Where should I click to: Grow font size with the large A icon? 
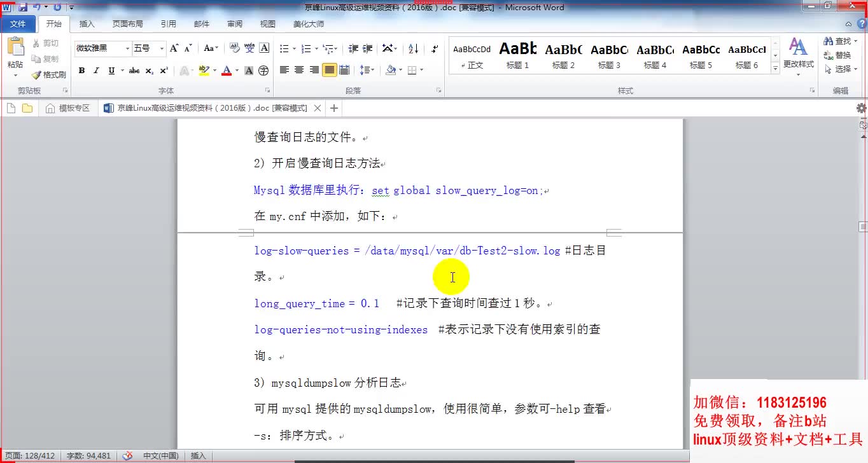(174, 48)
